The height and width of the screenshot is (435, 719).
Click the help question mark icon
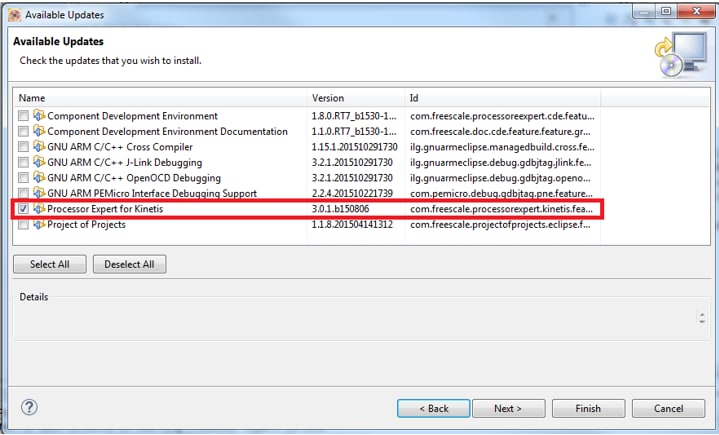click(29, 408)
